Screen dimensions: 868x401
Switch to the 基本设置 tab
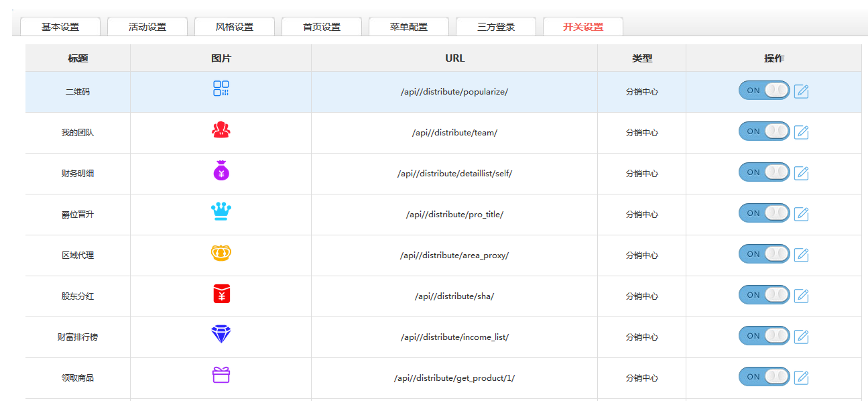pos(60,27)
